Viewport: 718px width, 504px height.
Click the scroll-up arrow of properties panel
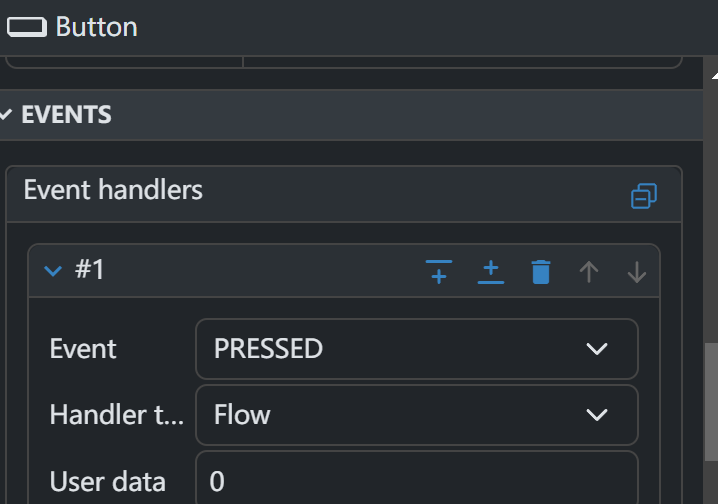pyautogui.click(x=713, y=76)
